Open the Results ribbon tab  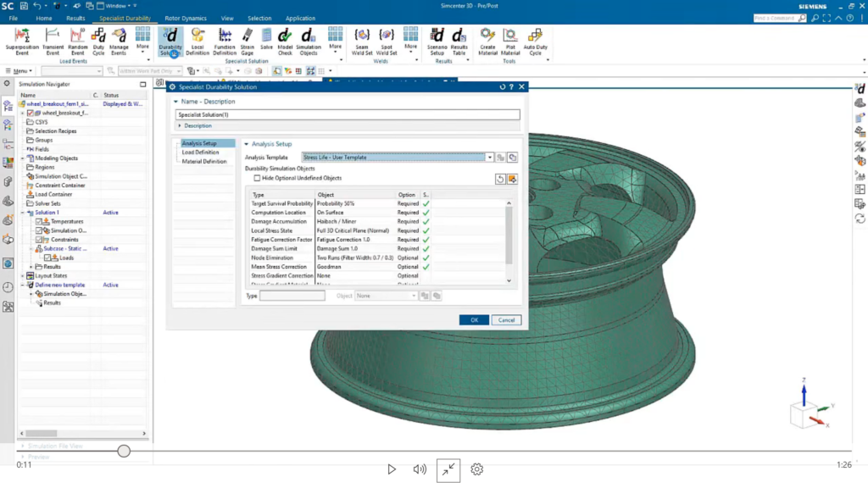75,18
